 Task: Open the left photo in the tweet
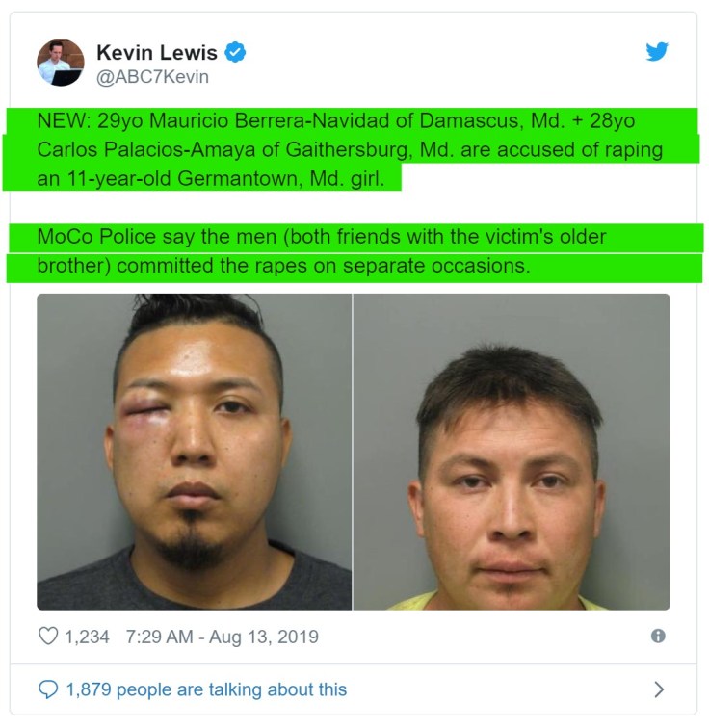[194, 452]
